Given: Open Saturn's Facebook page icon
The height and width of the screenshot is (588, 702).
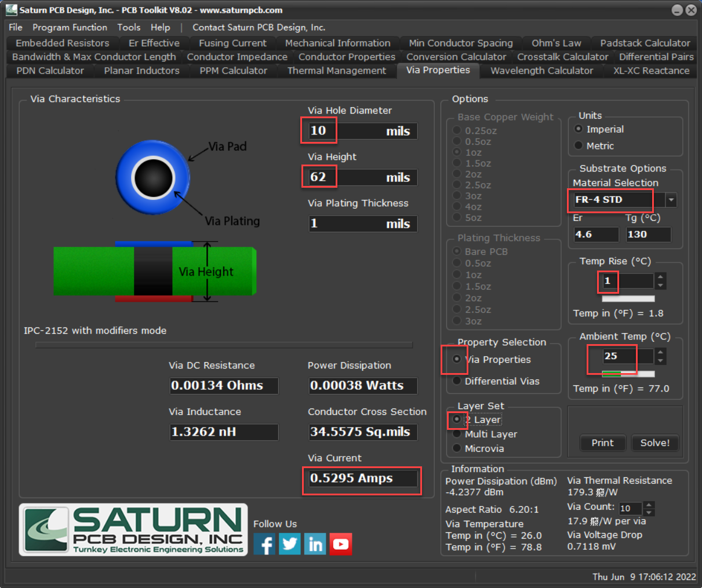Looking at the screenshot, I should click(x=264, y=544).
